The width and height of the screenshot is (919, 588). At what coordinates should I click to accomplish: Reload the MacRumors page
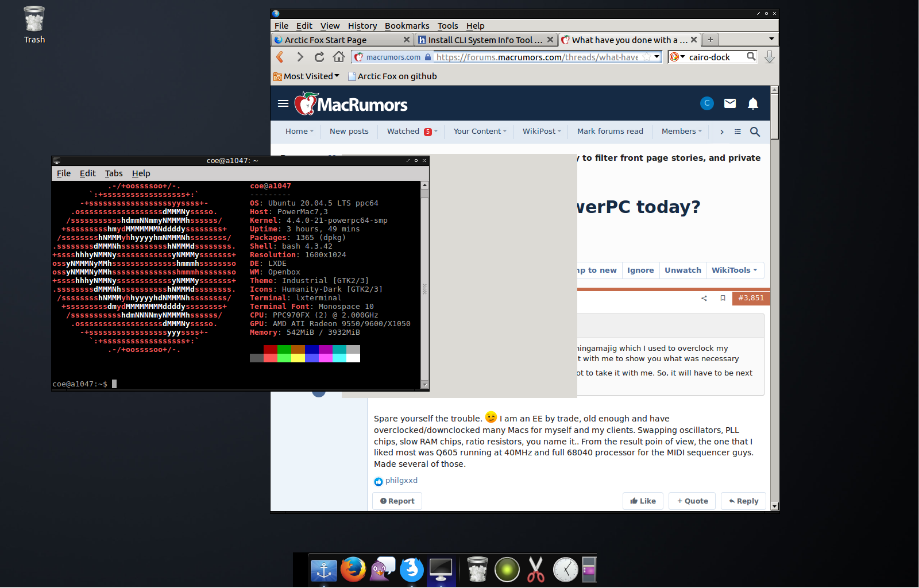pos(319,57)
